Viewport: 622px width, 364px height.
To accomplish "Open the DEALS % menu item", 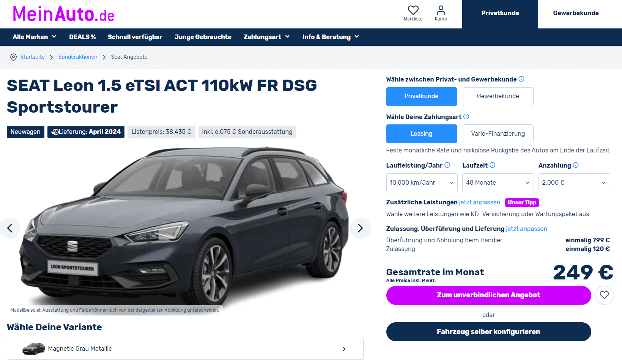I will [x=82, y=37].
